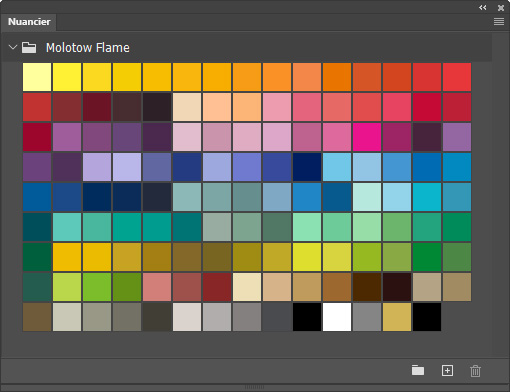
Task: Choose the final black swatch in last row
Action: tap(427, 317)
